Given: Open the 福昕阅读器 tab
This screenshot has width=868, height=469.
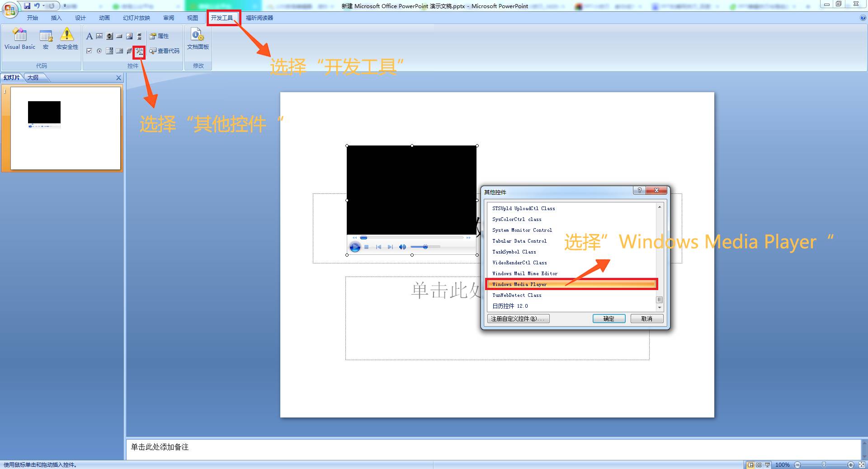Looking at the screenshot, I should pyautogui.click(x=259, y=18).
